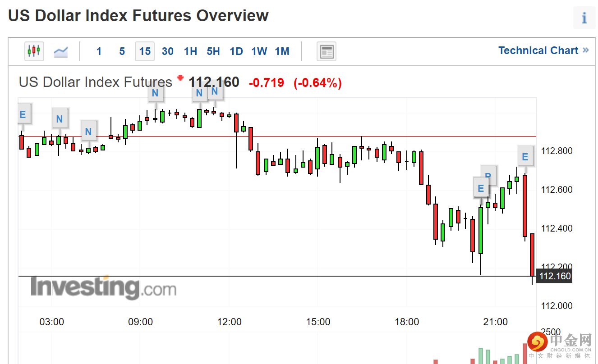Set chart timeframe to 1W
The height and width of the screenshot is (364, 598).
point(259,51)
